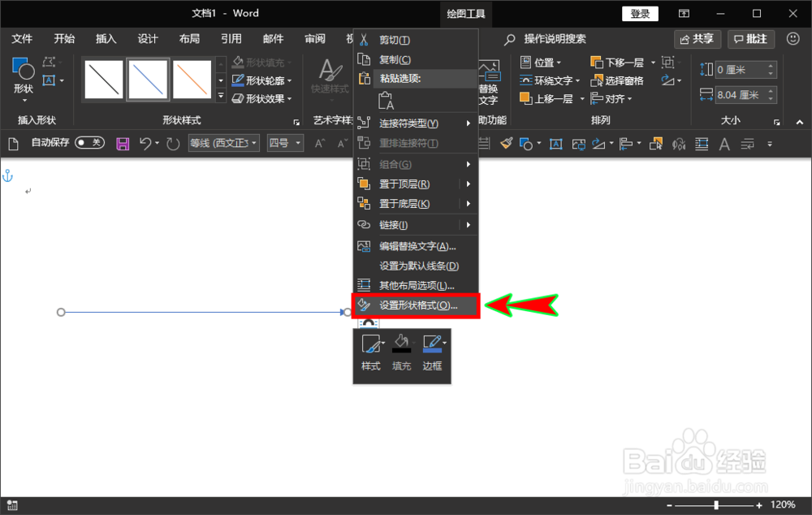Click the zoom out minus button
This screenshot has width=812, height=515.
tap(669, 505)
